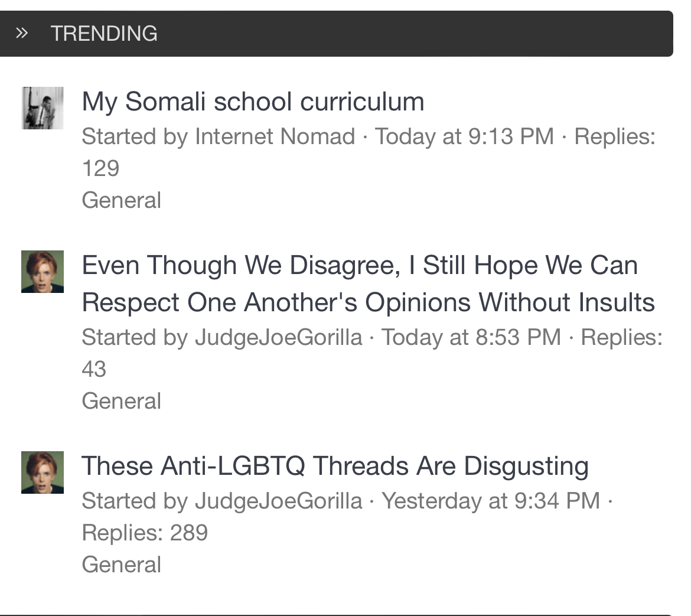The height and width of the screenshot is (616, 691).
Task: Click avatar beside Anti-LGBTQ Threads post
Action: [x=43, y=472]
